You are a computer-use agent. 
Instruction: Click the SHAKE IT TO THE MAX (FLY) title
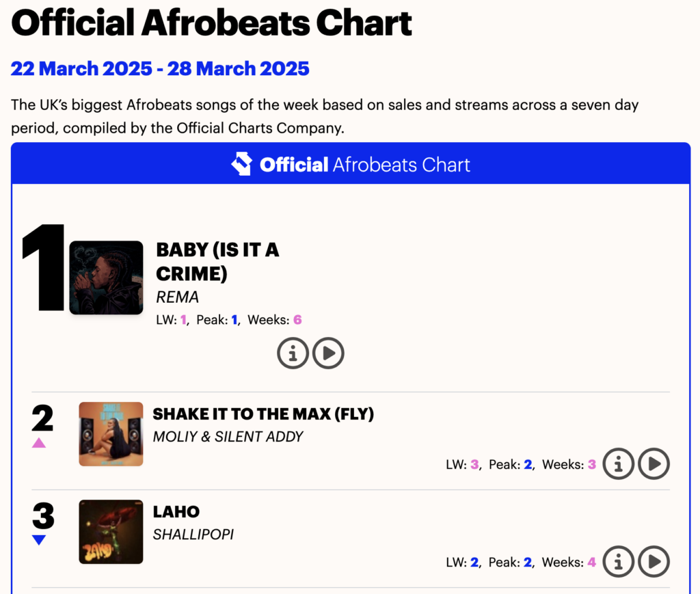[263, 414]
